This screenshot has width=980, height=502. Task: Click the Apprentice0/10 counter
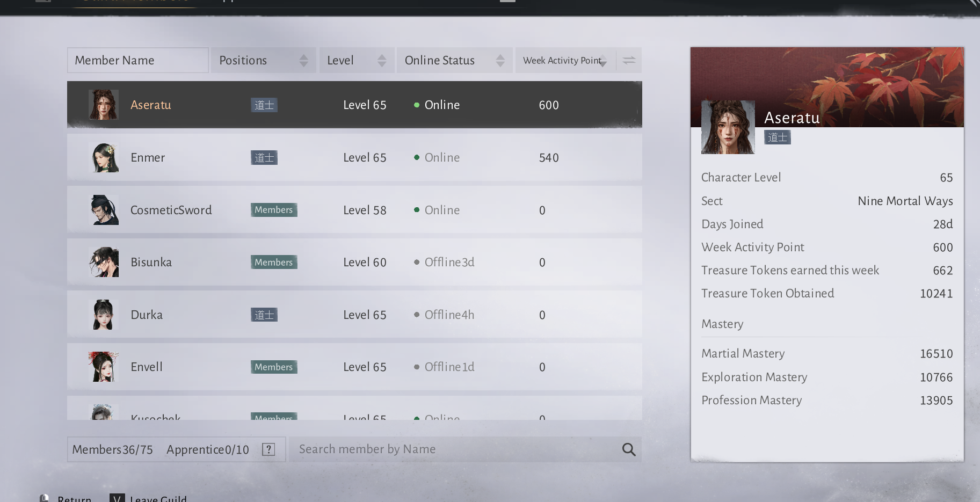point(208,449)
